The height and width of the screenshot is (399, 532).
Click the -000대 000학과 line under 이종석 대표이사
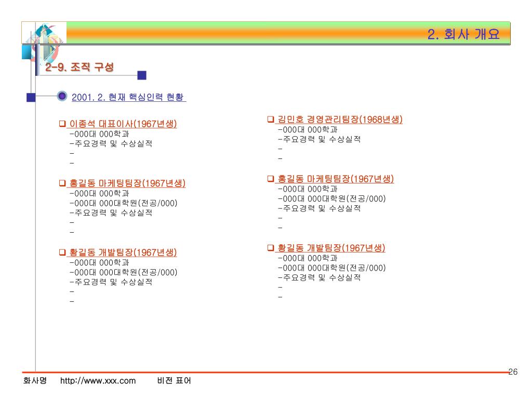pos(99,134)
